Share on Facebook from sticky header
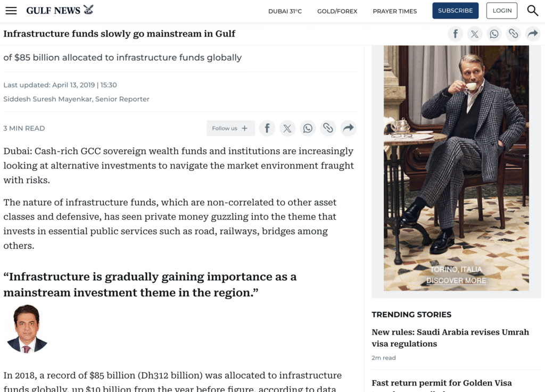Image resolution: width=545 pixels, height=392 pixels. (455, 34)
